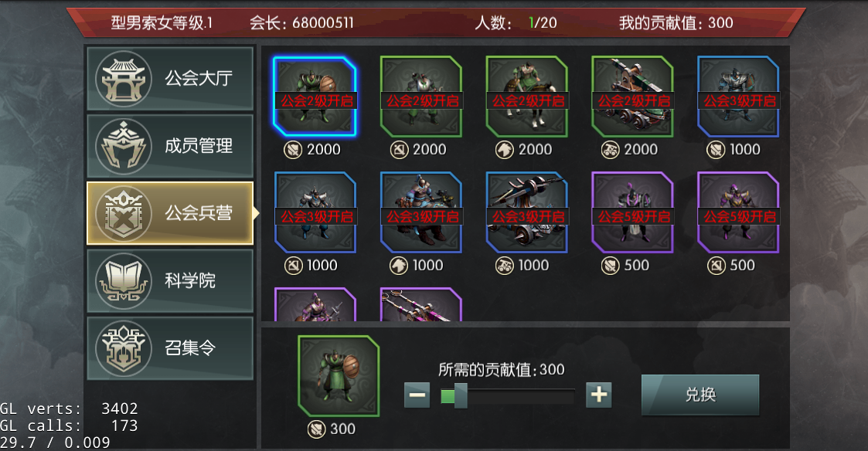This screenshot has width=868, height=451.
Task: Click the contribution quantity slider handle
Action: point(461,396)
